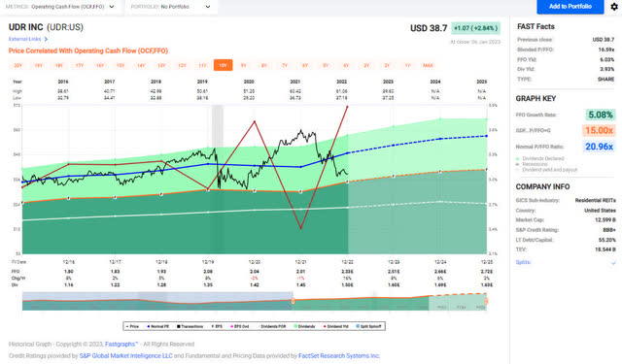Click the Dividends Declared key item

click(x=540, y=158)
